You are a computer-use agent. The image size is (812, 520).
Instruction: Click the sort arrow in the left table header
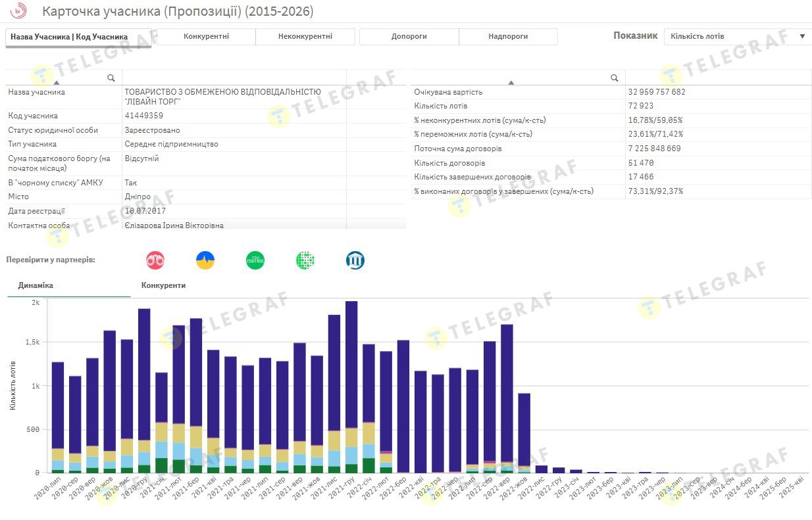click(56, 82)
